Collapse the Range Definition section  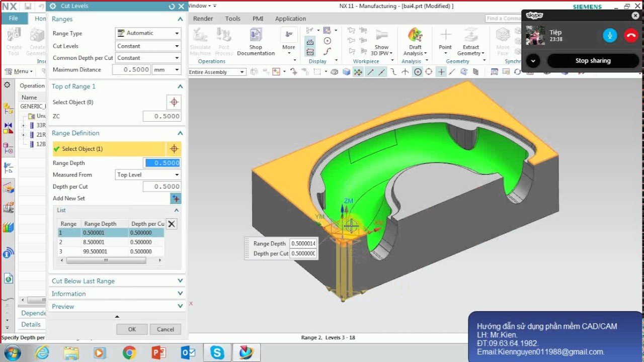[180, 133]
